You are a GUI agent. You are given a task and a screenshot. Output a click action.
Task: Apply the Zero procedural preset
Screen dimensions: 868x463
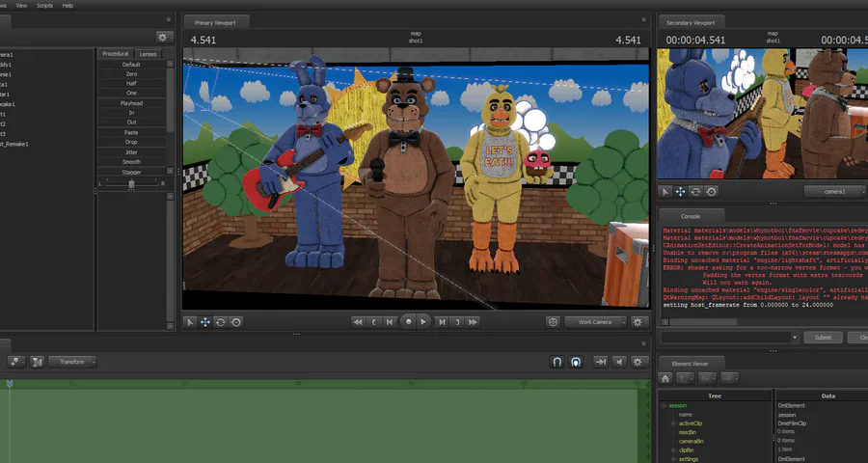[131, 73]
